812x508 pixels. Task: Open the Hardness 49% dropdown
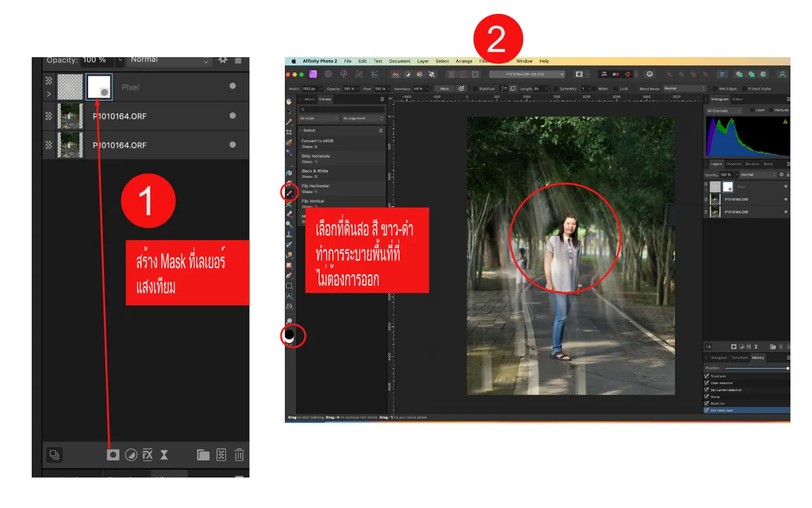tap(428, 89)
